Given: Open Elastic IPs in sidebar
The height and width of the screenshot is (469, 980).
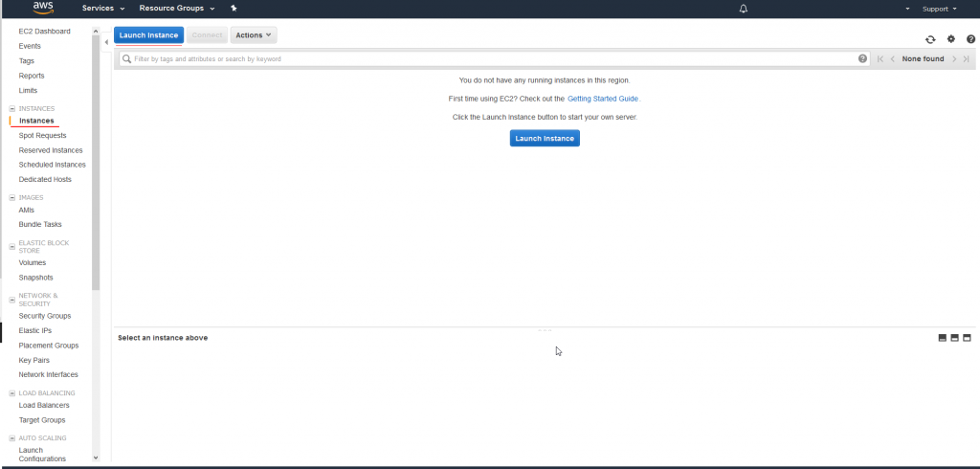Looking at the screenshot, I should [35, 331].
